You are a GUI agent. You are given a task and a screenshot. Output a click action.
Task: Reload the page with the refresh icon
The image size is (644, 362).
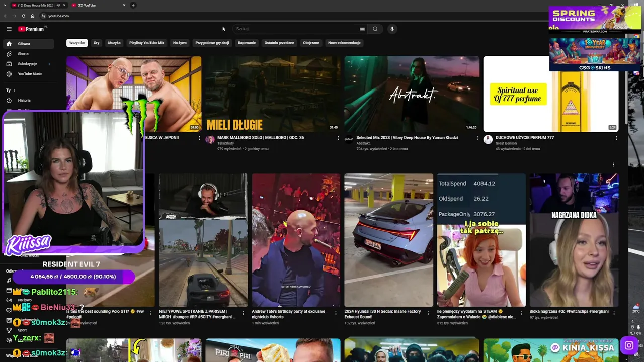click(23, 16)
